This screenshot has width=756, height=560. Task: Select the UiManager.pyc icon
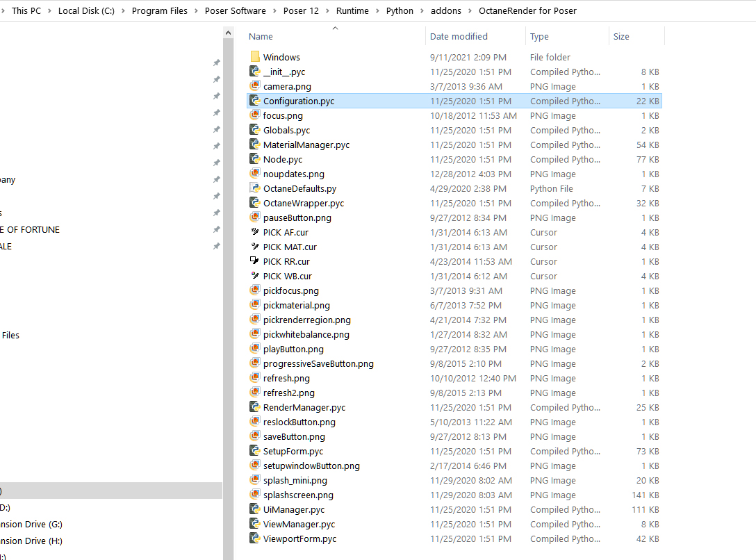[x=255, y=509]
